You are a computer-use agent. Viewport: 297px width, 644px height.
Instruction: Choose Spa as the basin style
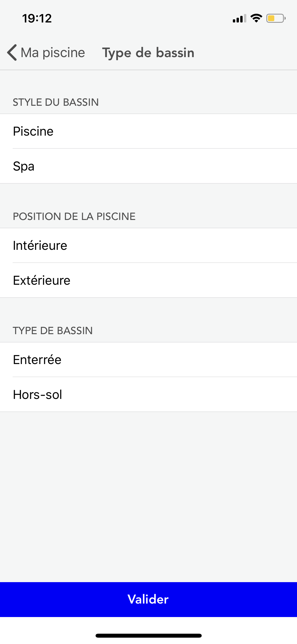[x=148, y=166]
